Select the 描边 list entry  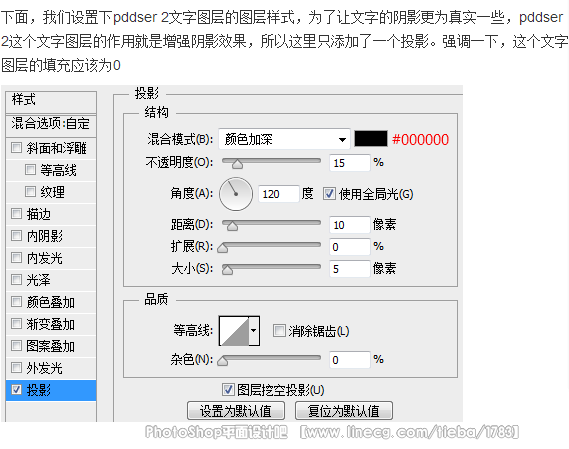tap(51, 214)
